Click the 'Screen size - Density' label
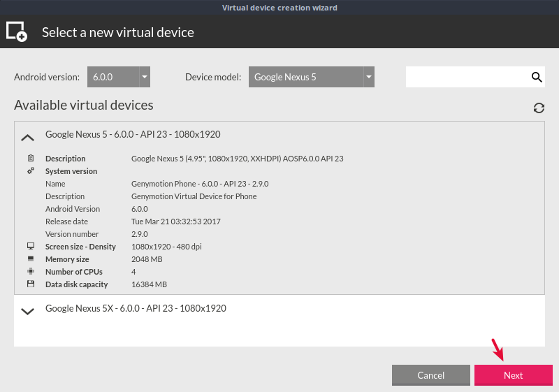559x392 pixels. pos(80,247)
